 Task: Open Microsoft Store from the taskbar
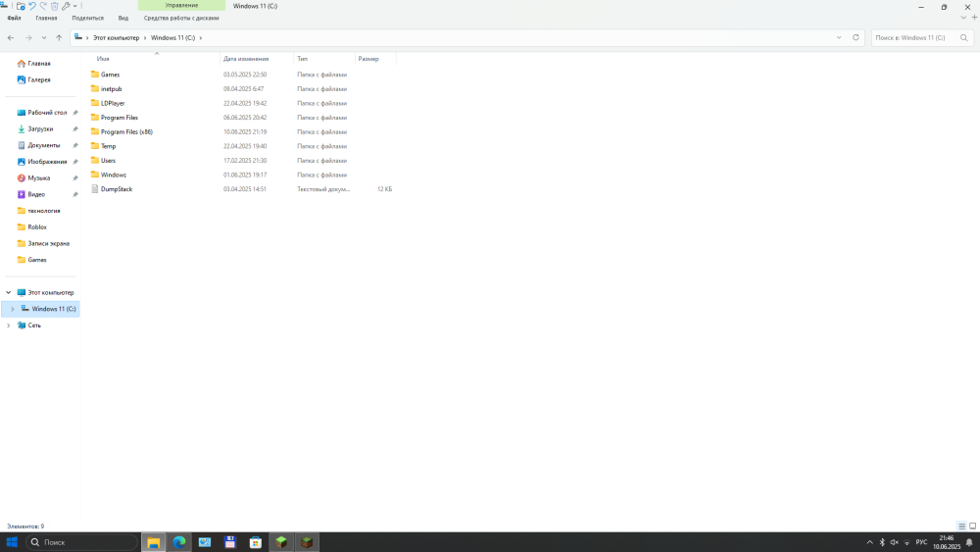point(256,542)
